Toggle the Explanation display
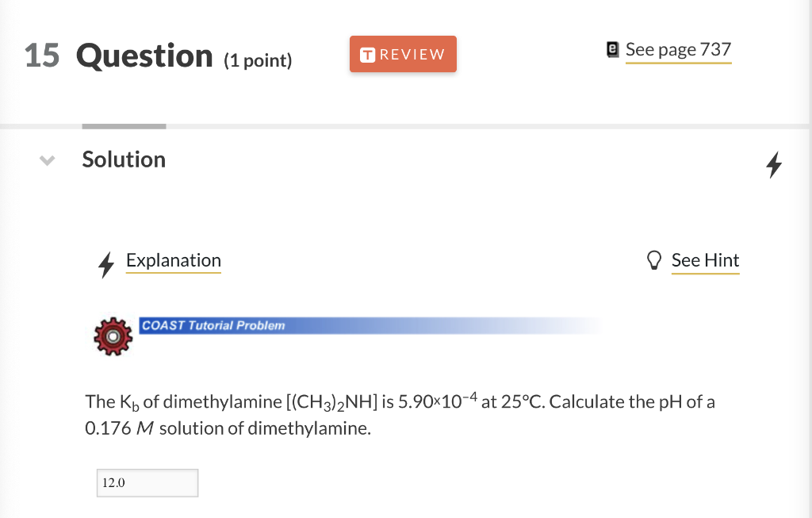Image resolution: width=812 pixels, height=518 pixels. [x=173, y=260]
